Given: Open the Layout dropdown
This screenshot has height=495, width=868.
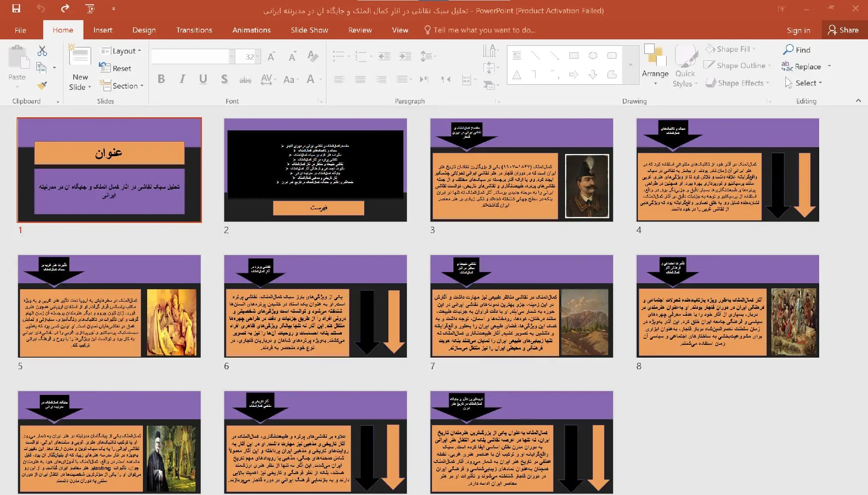Looking at the screenshot, I should [x=121, y=51].
